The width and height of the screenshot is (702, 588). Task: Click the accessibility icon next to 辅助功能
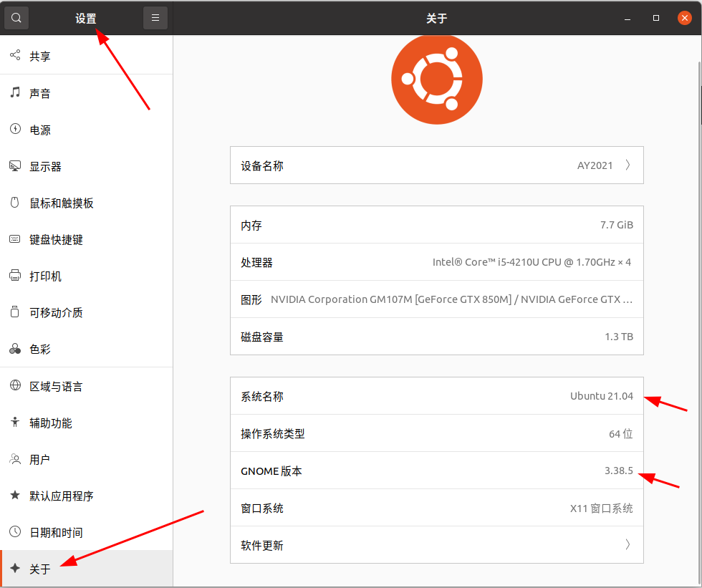15,422
